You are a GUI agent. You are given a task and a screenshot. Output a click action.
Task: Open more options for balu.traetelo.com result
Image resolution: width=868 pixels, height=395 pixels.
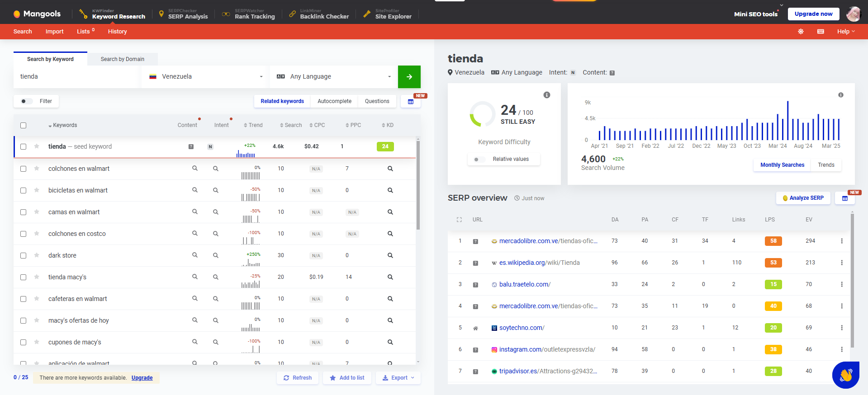[x=842, y=284]
